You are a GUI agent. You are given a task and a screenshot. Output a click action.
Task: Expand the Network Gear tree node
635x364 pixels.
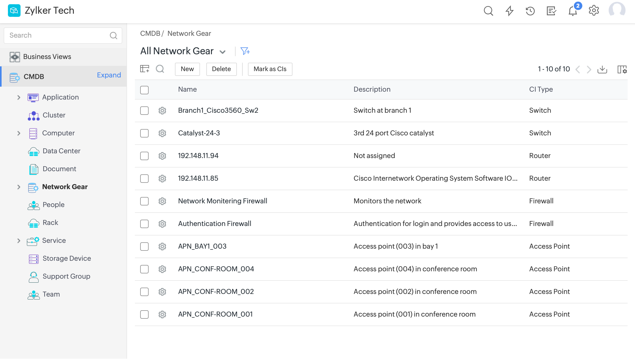(19, 187)
